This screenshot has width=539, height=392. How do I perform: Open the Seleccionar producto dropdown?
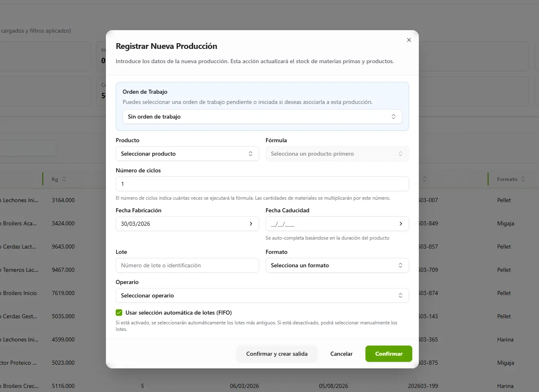pyautogui.click(x=187, y=154)
